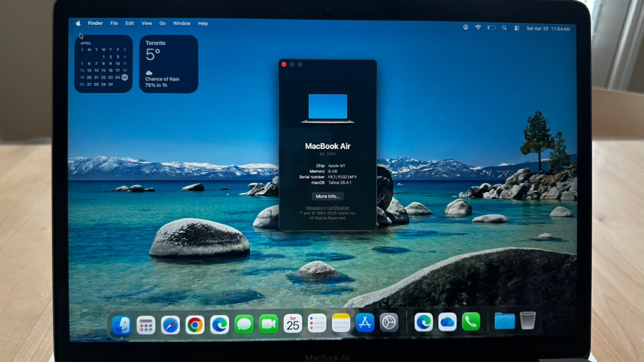Open the Downloads folder in the dock
This screenshot has height=362, width=644.
[x=504, y=321]
